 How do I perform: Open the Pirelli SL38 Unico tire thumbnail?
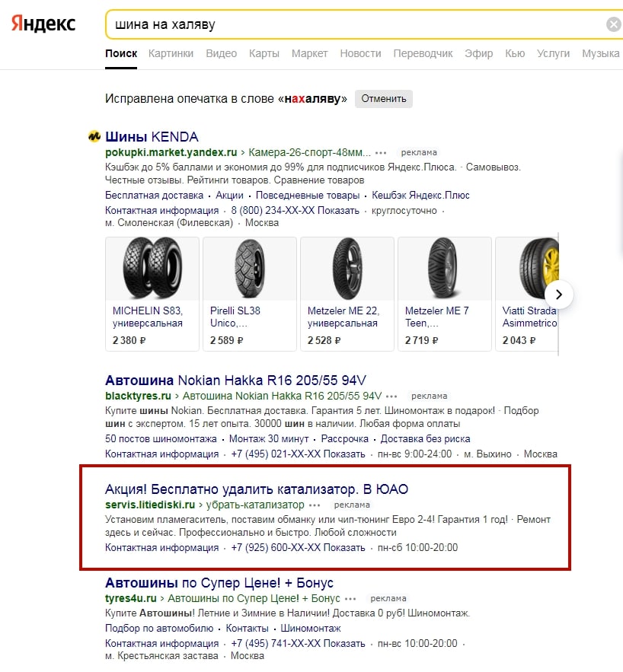click(250, 269)
